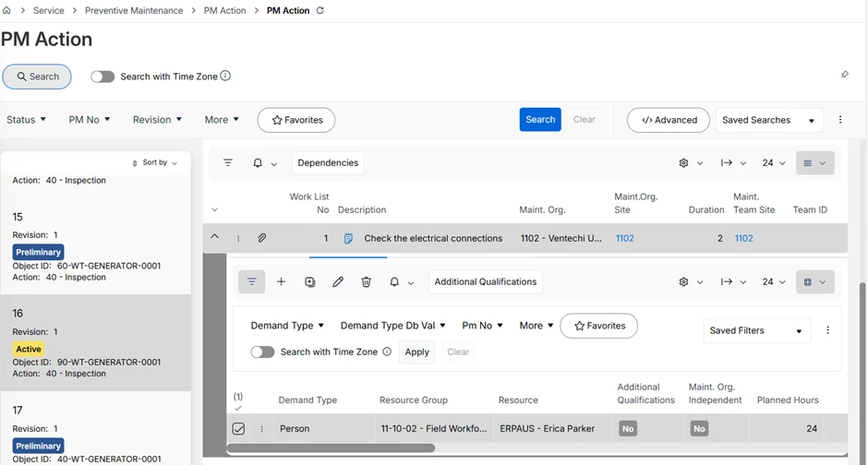Image resolution: width=868 pixels, height=465 pixels.
Task: Expand all rows via header chevron
Action: pos(215,209)
